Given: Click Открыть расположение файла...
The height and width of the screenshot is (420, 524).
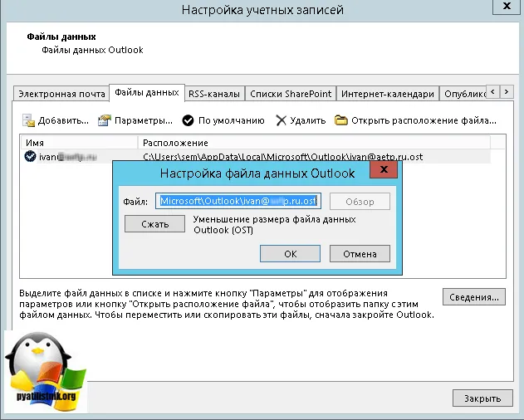Looking at the screenshot, I should (424, 120).
